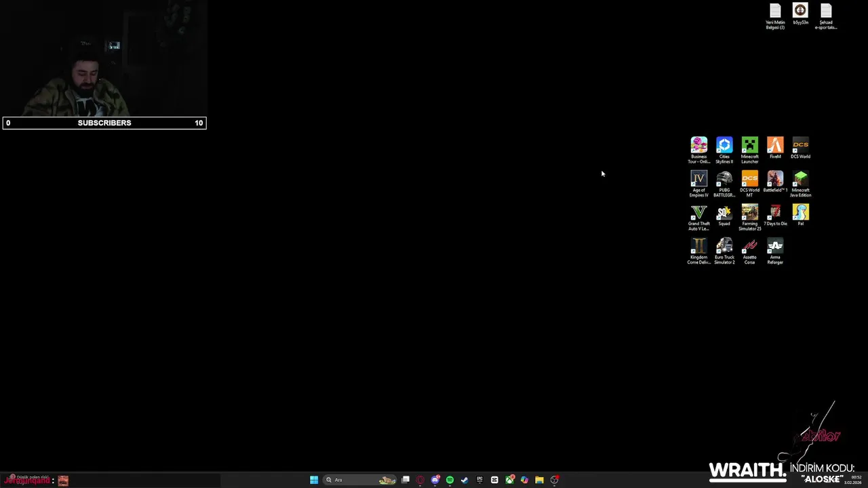The image size is (868, 488).
Task: Launch Cities Skylines II from the desktop
Action: tap(724, 150)
